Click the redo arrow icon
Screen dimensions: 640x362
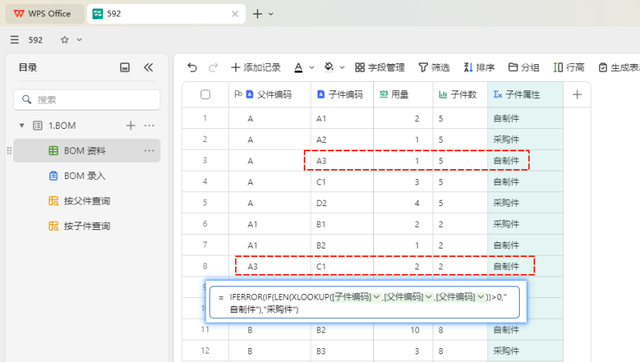click(x=213, y=67)
